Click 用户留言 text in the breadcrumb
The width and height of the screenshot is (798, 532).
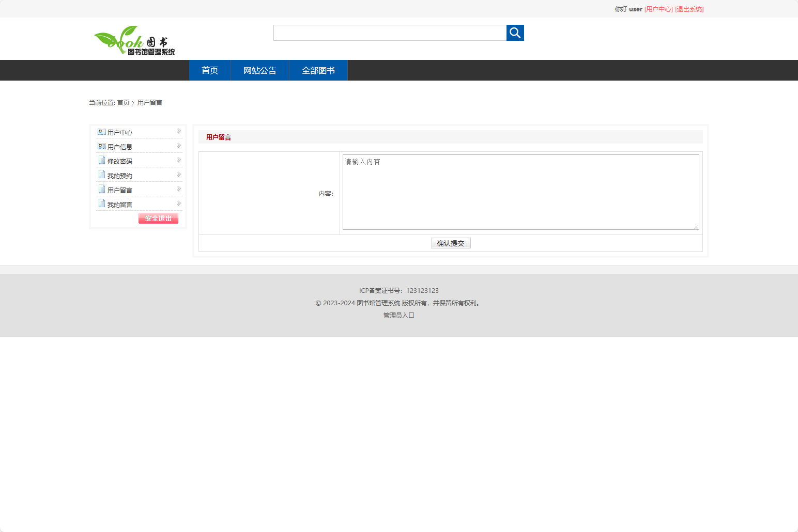click(x=150, y=103)
